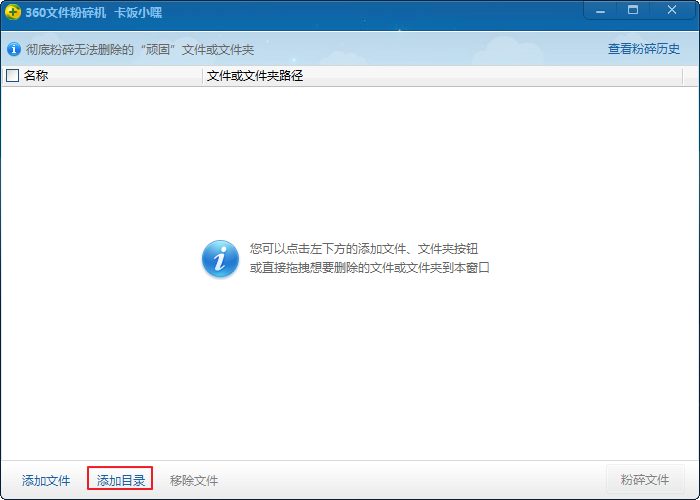Click the 360文件粉碎机 title text
Screen dimensions: 700x500
pyautogui.click(x=66, y=12)
